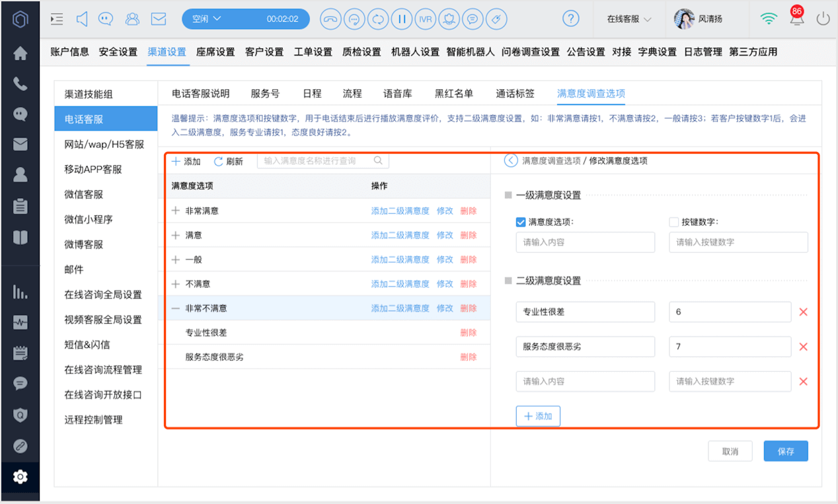
Task: Open the phone icon in left sidebar
Action: tap(20, 84)
